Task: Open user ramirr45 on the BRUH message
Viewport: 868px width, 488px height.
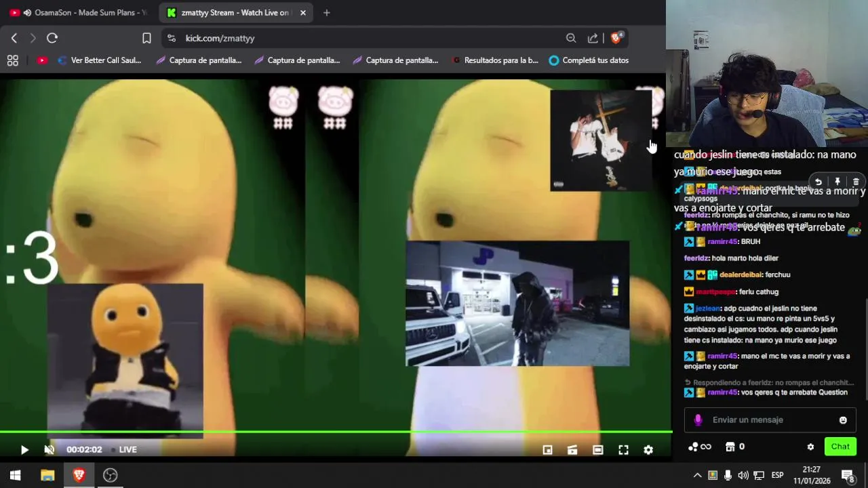Action: 722,242
